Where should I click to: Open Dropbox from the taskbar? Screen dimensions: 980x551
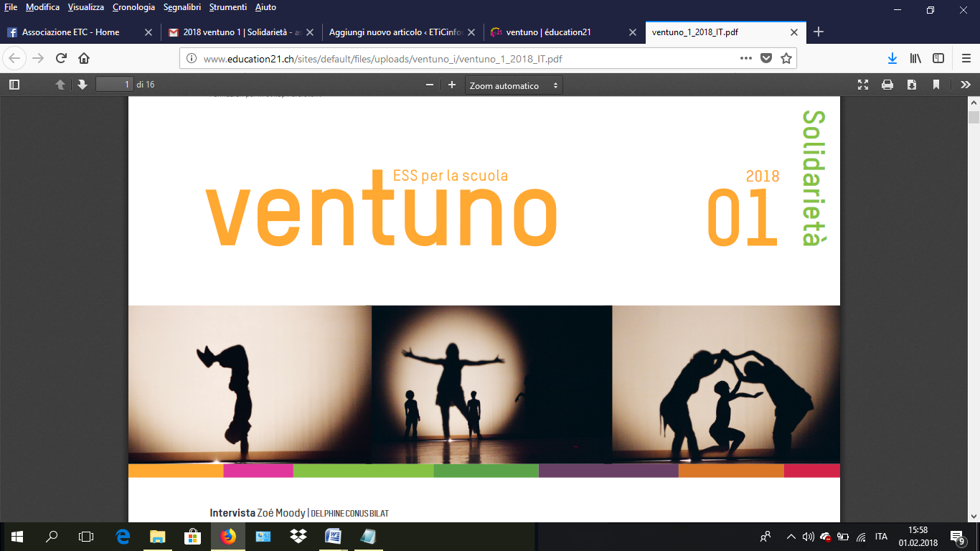[x=298, y=537]
